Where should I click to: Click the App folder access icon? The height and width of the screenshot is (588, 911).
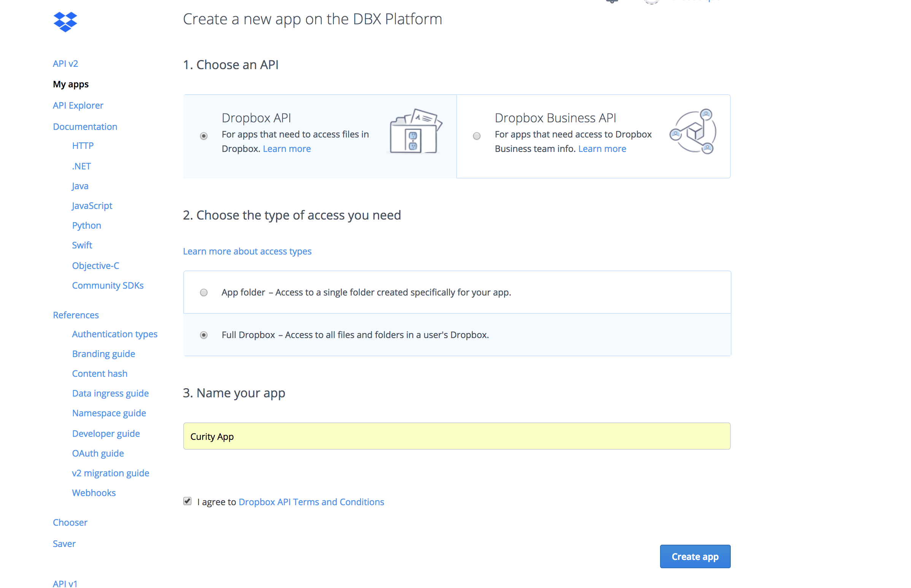[204, 292]
